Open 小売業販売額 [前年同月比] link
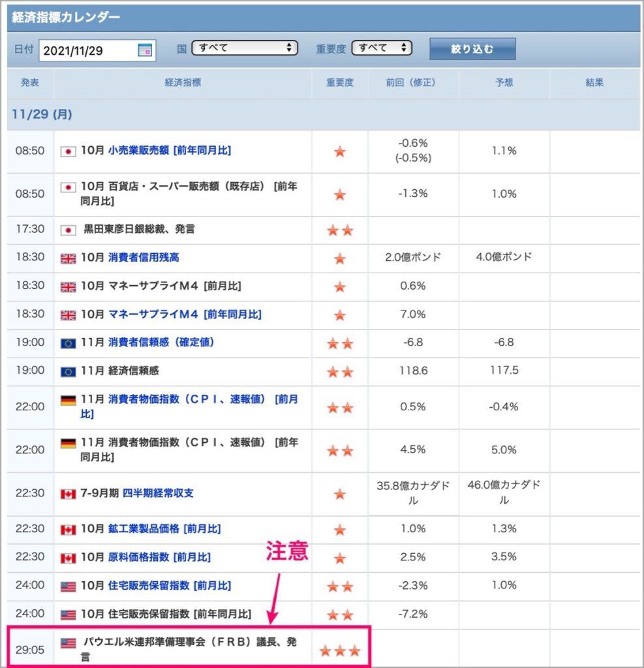Viewport: 644px width, 668px height. tap(170, 151)
